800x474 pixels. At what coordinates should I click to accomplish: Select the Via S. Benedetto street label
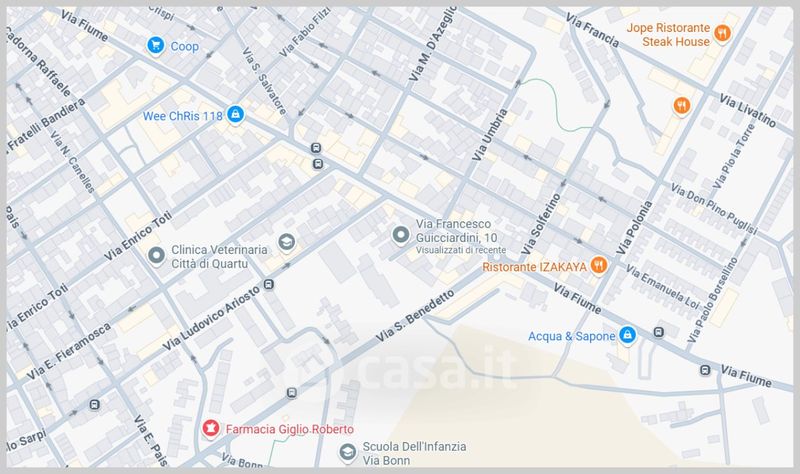click(x=415, y=316)
